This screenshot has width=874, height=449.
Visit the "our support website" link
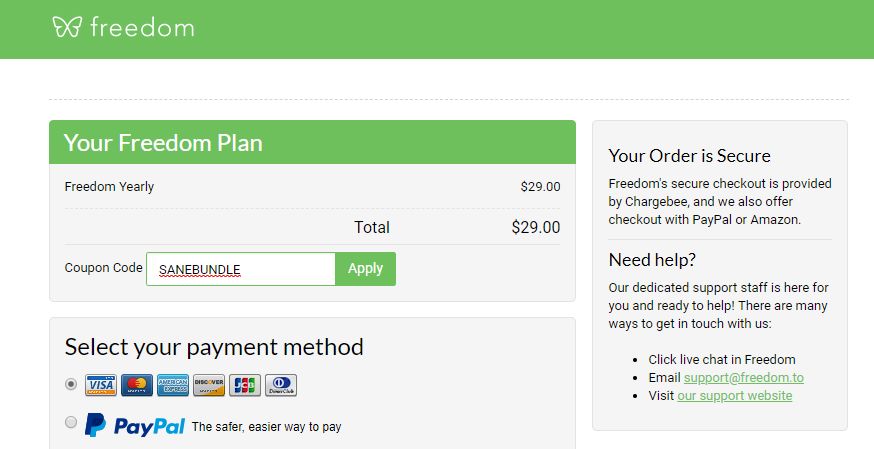(734, 396)
